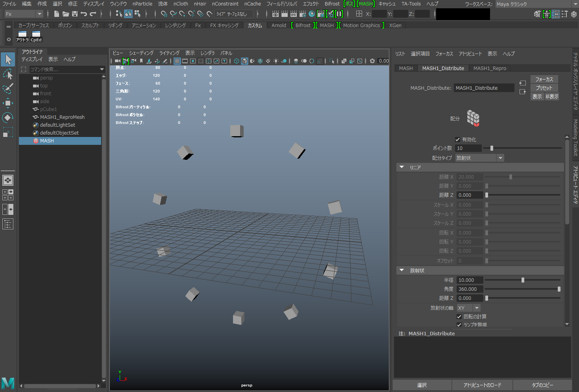This screenshot has width=579, height=392.
Task: Open the shelf settings gear icon
Action: (x=9, y=39)
